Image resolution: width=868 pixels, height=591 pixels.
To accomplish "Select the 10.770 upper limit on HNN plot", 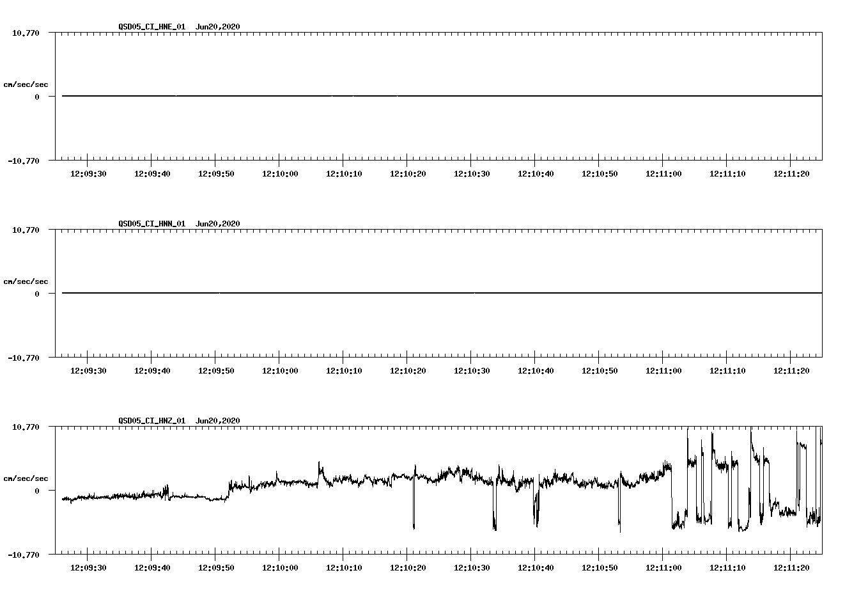I will 26,230.
